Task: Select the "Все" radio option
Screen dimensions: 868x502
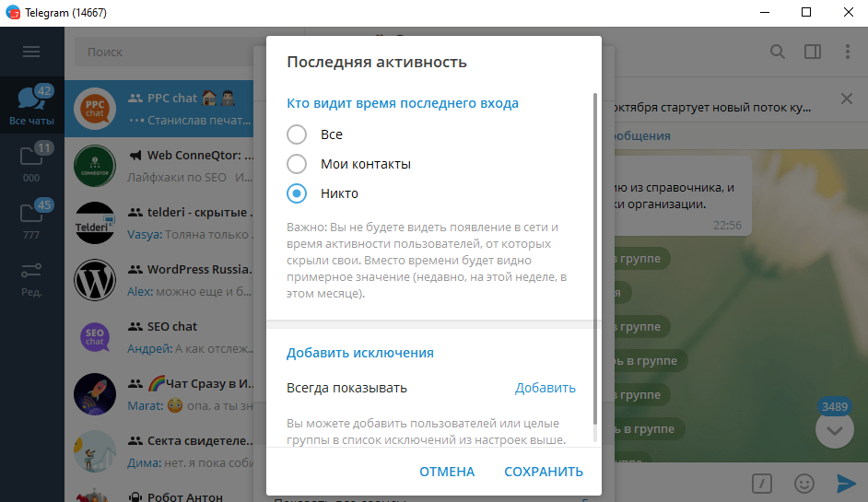Action: click(297, 134)
